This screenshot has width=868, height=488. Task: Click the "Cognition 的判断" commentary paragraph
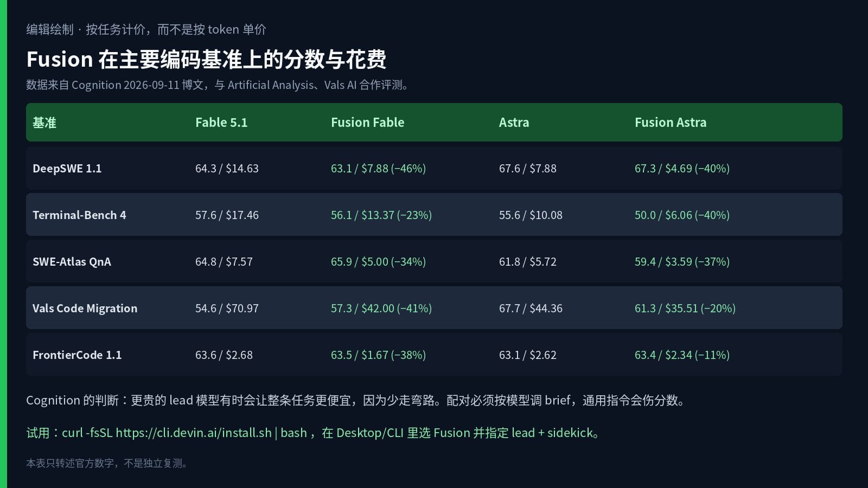pyautogui.click(x=357, y=400)
